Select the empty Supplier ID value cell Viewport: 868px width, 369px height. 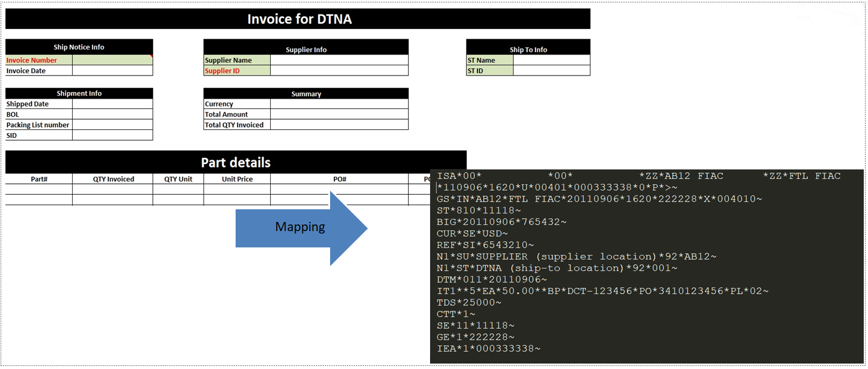[339, 71]
